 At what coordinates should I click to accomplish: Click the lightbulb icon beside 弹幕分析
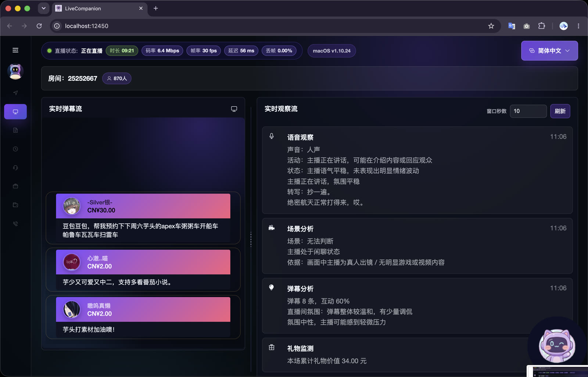(x=272, y=287)
